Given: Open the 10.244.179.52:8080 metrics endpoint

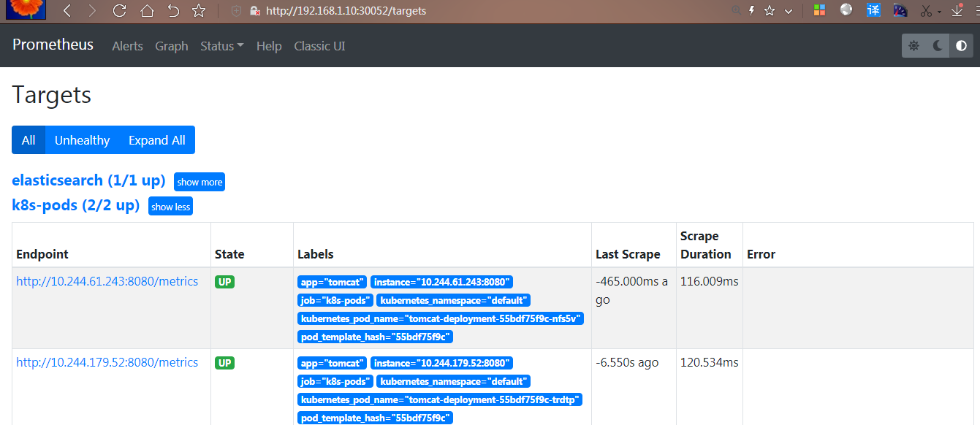Looking at the screenshot, I should click(x=107, y=362).
